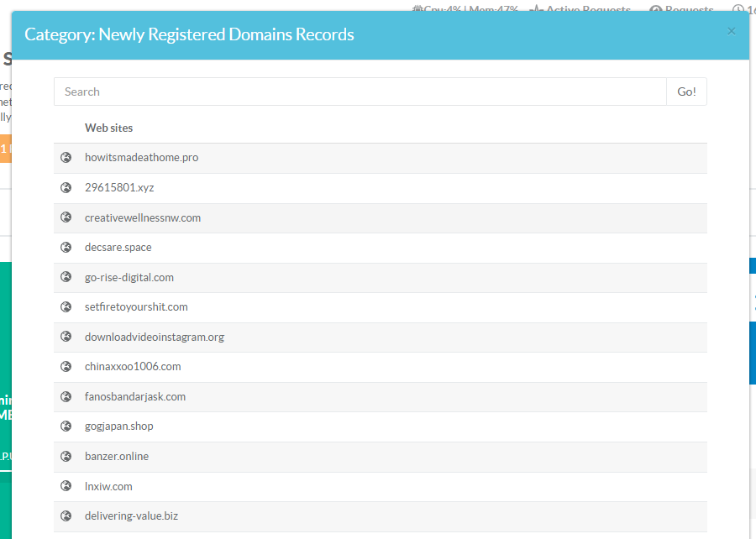The height and width of the screenshot is (539, 756).
Task: Click the Web sites column header
Action: 108,128
